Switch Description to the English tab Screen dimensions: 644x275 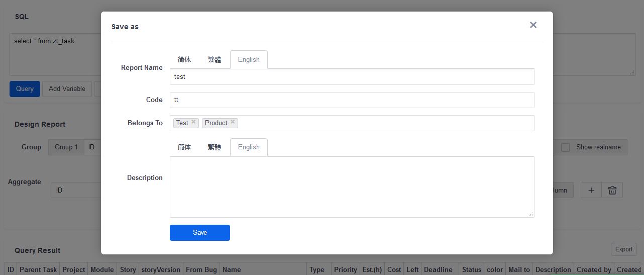tap(249, 147)
